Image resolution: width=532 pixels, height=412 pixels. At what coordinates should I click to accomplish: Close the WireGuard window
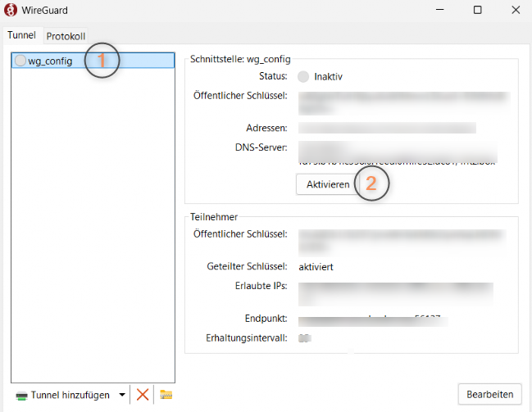[x=514, y=11]
